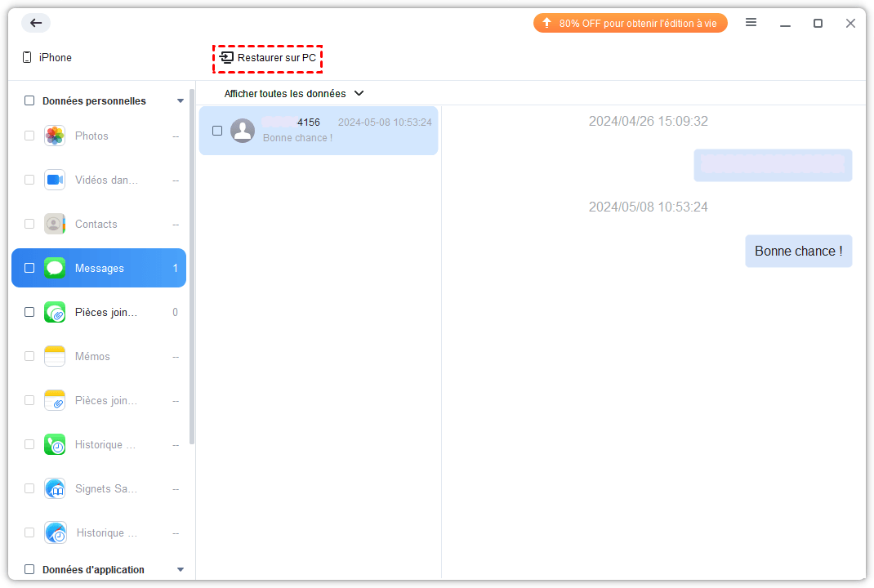The image size is (874, 588).
Task: Click the 80% OFF promotion banner
Action: (x=630, y=24)
